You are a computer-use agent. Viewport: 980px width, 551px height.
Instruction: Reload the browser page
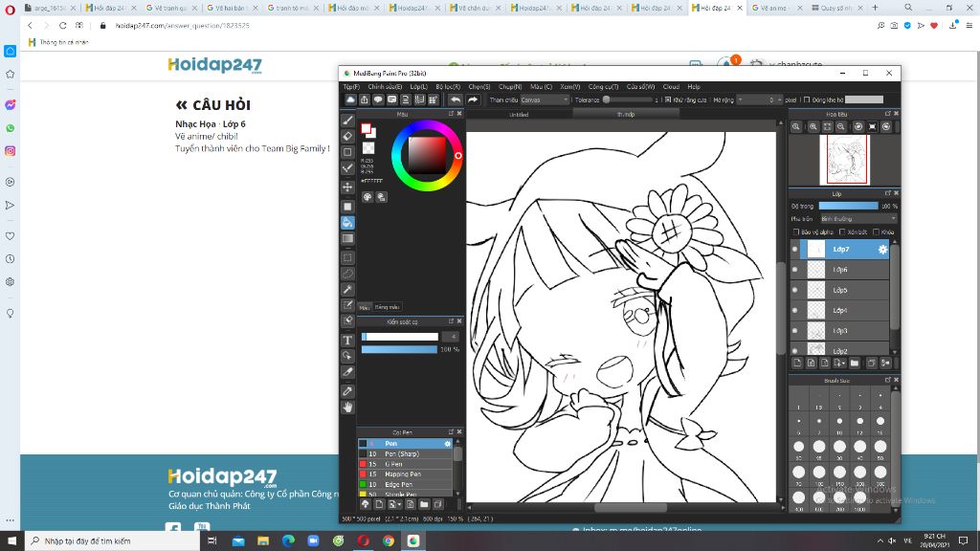62,26
